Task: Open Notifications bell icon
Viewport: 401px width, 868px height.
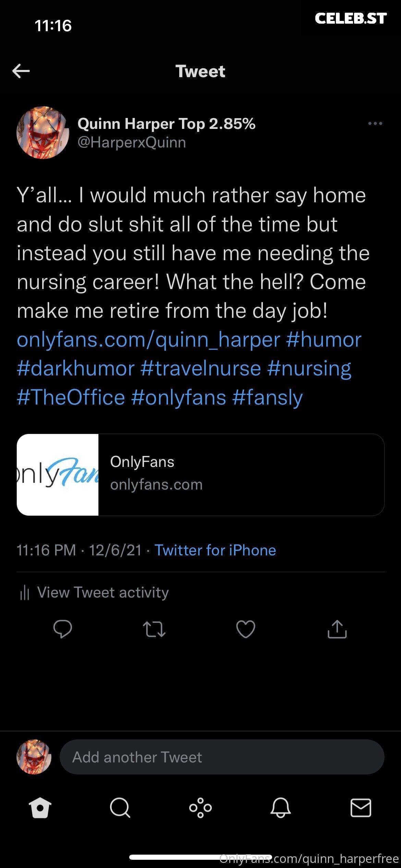Action: (x=281, y=808)
